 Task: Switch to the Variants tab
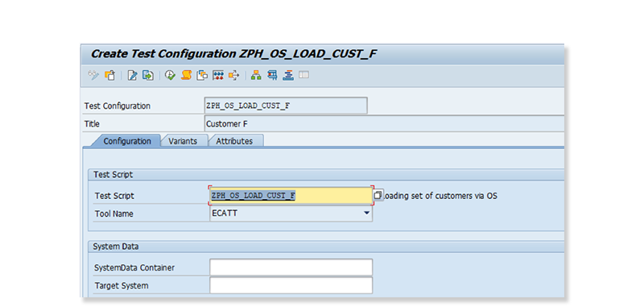(183, 141)
